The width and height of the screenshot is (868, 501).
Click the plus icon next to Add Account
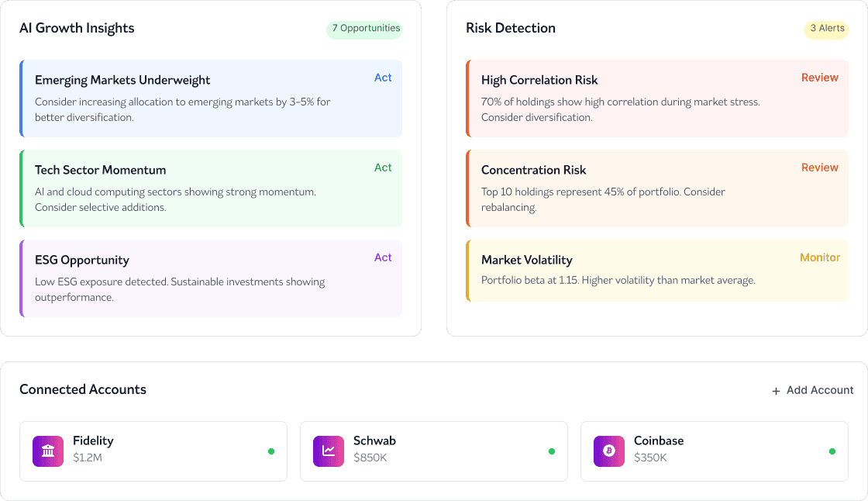coord(775,390)
